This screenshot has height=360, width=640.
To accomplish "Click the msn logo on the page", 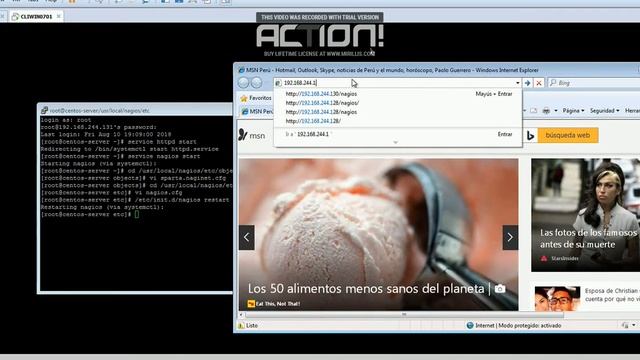I will point(252,135).
